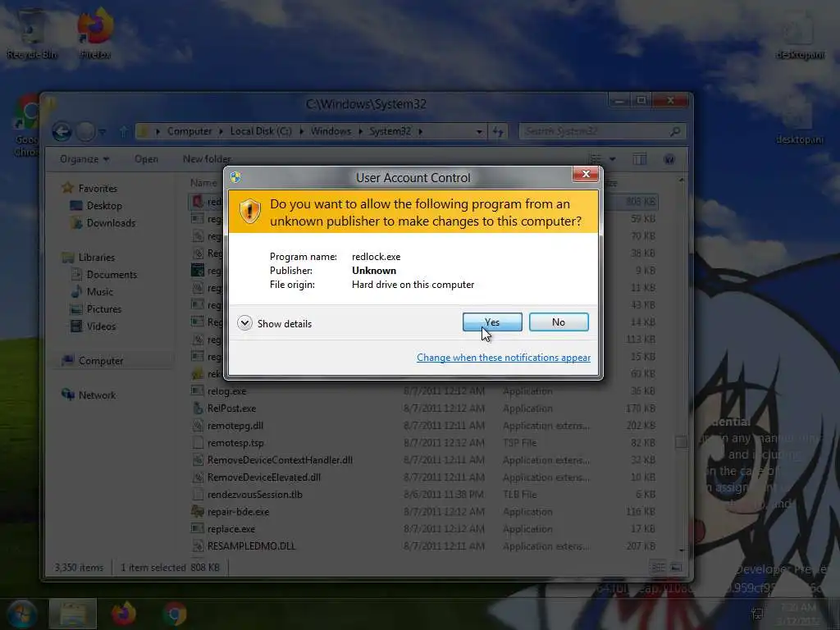The image size is (840, 630).
Task: Click the taskbar clock
Action: (x=797, y=614)
